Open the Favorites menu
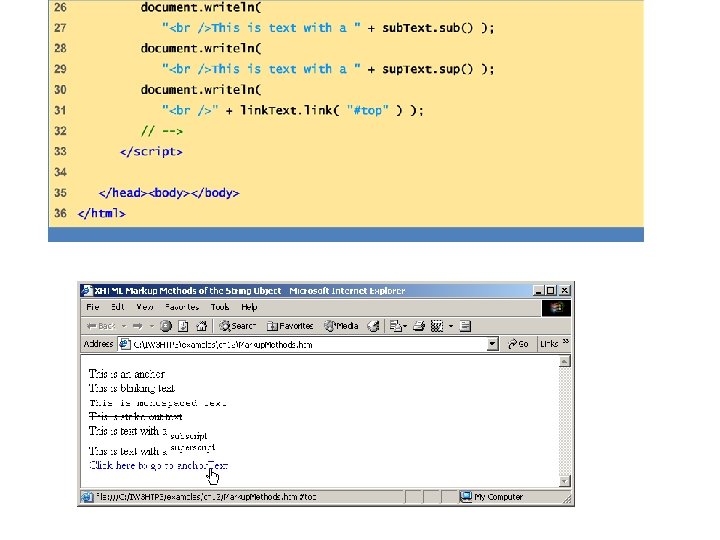Viewport: 720px width, 540px height. [182, 307]
